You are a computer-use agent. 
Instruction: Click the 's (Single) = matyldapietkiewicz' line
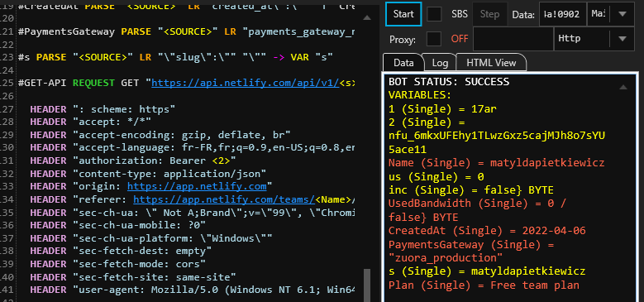487,271
